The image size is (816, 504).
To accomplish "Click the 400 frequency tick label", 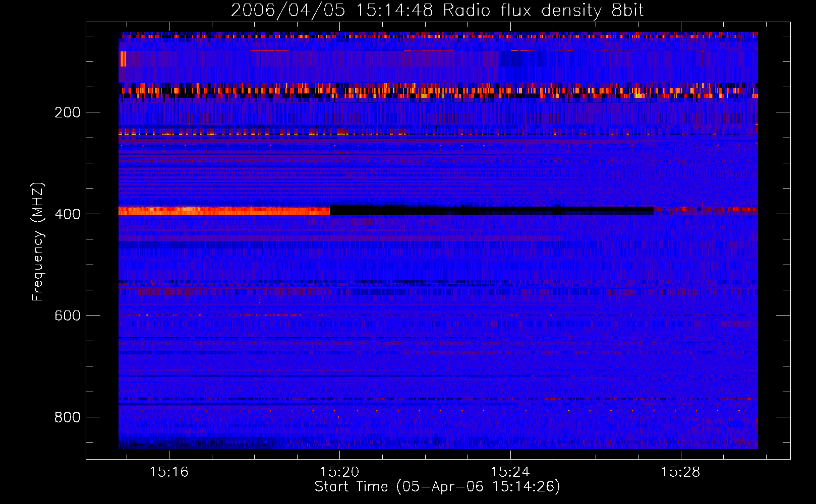I will (68, 214).
